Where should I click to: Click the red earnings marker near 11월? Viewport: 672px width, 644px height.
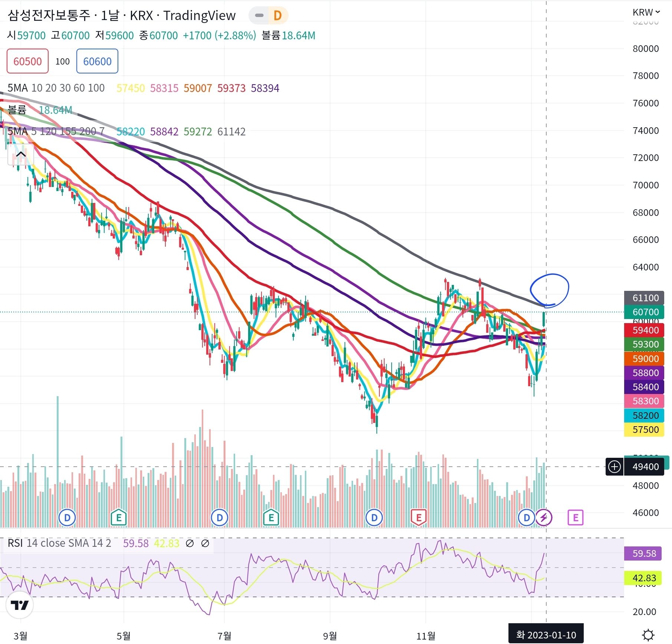click(419, 517)
